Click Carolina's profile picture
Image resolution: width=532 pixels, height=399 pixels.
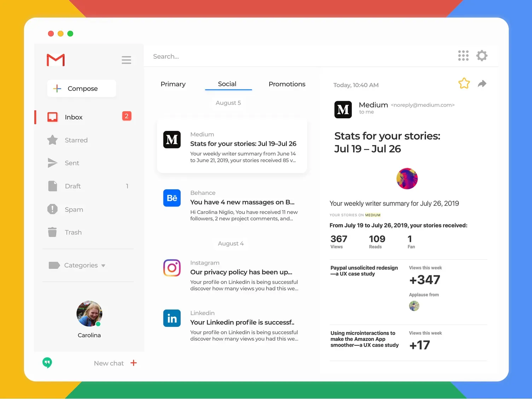tap(89, 314)
